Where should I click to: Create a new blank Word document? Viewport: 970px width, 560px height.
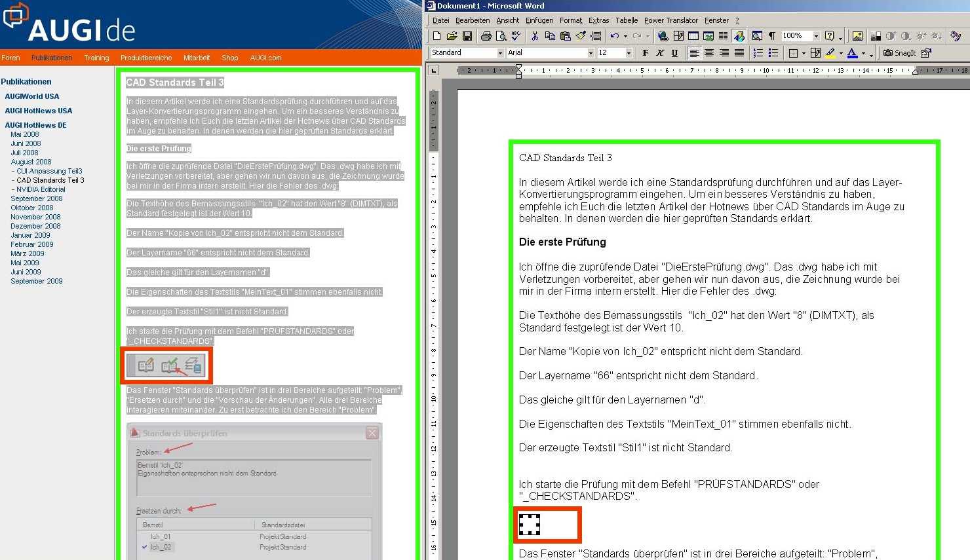tap(436, 36)
